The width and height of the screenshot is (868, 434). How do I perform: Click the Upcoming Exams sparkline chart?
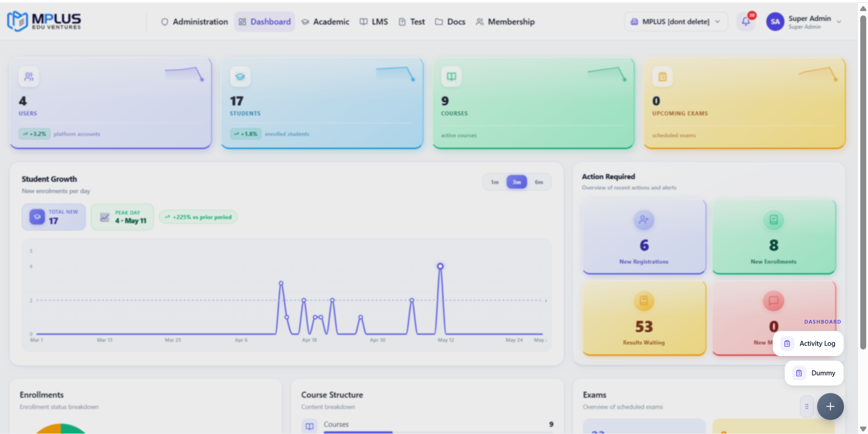click(x=818, y=74)
